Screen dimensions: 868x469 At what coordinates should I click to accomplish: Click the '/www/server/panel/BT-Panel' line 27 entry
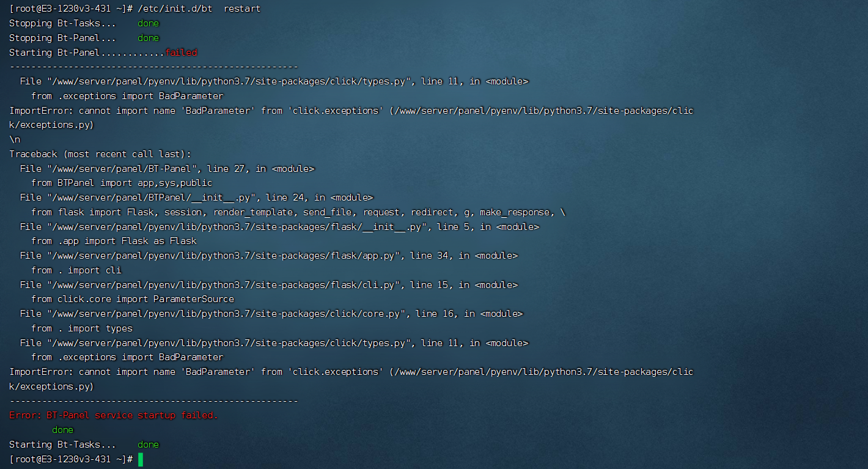point(167,169)
